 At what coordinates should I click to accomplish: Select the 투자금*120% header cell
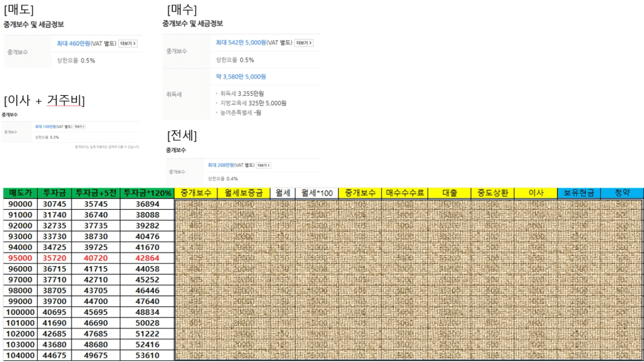click(x=147, y=193)
